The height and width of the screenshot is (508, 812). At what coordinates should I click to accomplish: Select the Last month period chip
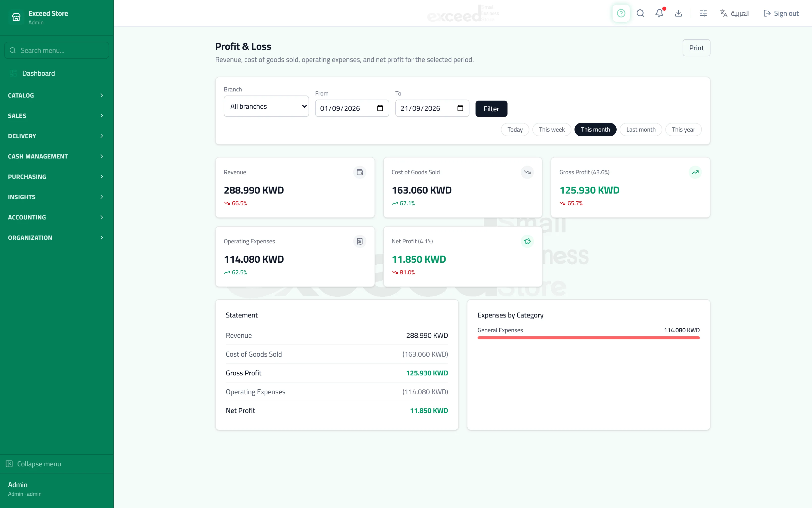tap(640, 130)
